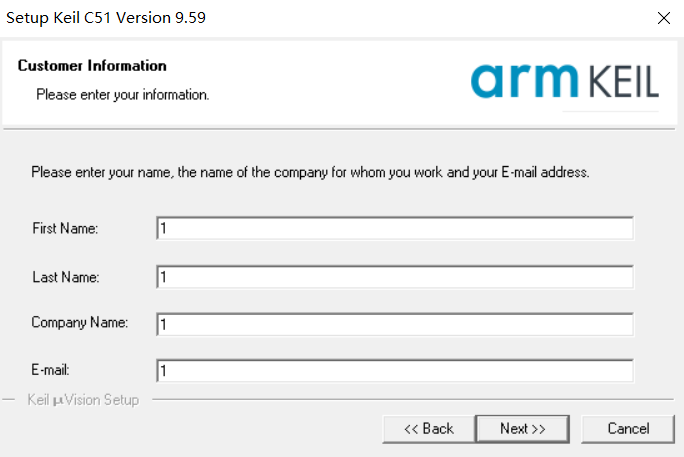The width and height of the screenshot is (684, 457).
Task: Click the 'Keil µVision Setup' text
Action: (x=83, y=400)
